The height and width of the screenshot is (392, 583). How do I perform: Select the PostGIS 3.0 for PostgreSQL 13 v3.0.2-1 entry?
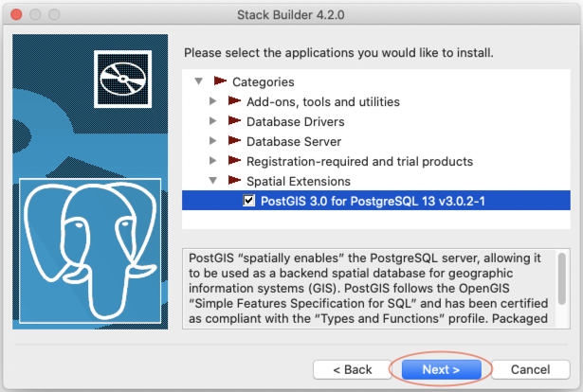tap(376, 201)
